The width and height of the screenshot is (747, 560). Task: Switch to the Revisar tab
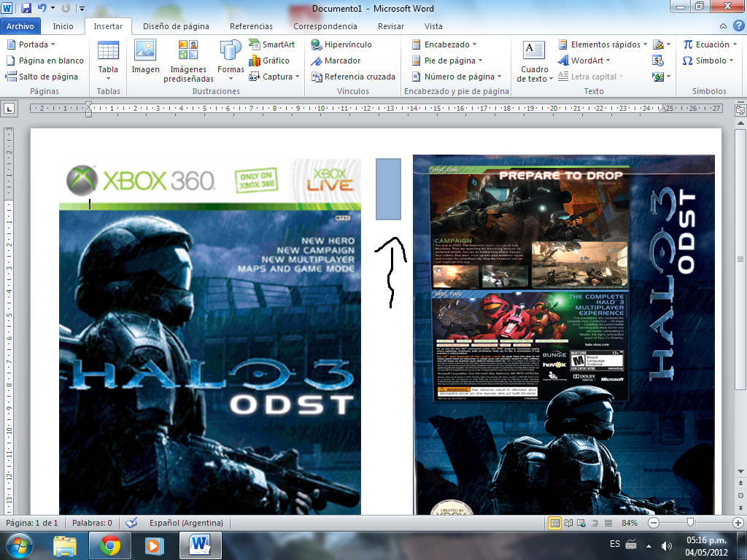coord(391,26)
